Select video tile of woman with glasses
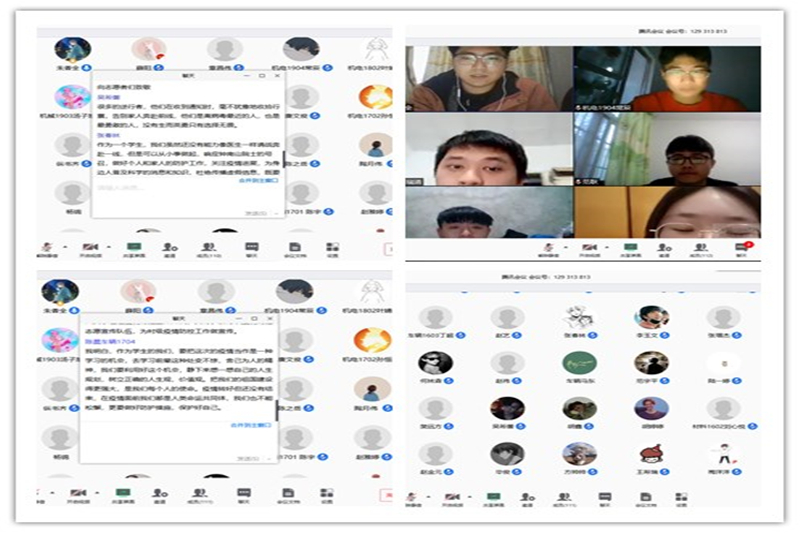The width and height of the screenshot is (800, 533). tap(667, 212)
